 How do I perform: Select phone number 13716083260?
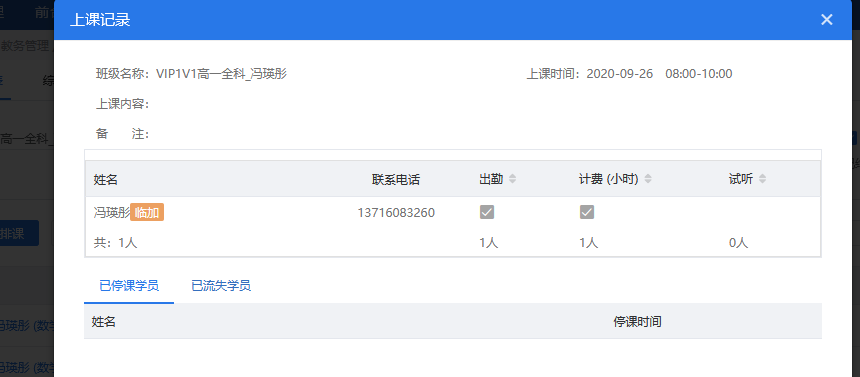tap(396, 212)
